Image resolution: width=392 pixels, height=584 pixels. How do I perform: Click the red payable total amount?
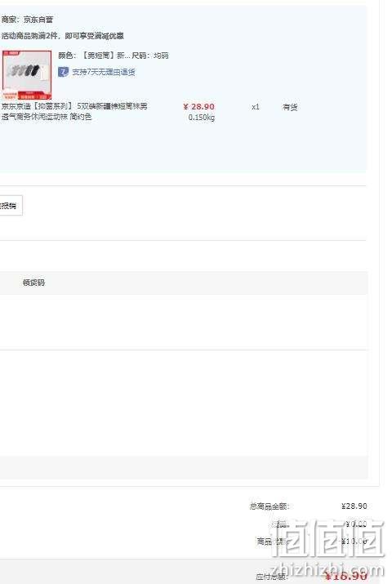tap(345, 576)
